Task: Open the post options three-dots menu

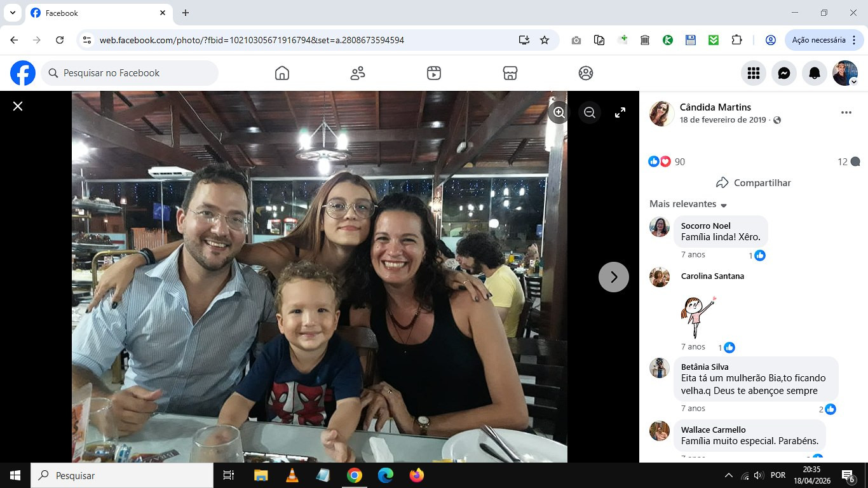Action: coord(846,112)
